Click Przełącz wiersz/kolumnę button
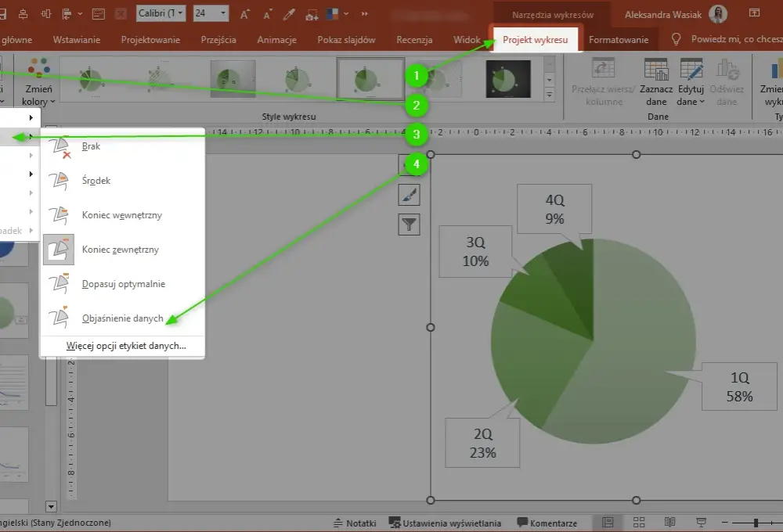 [x=603, y=82]
